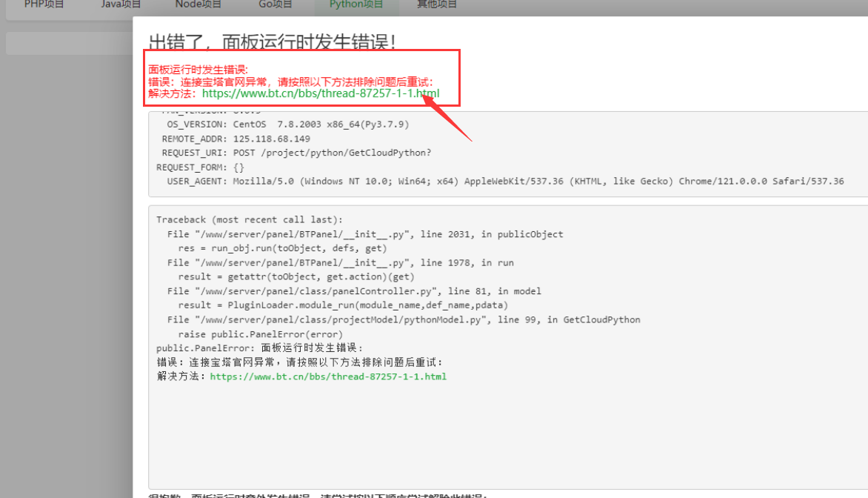This screenshot has height=498, width=868.
Task: Click the line 1978 in run entry
Action: point(341,263)
